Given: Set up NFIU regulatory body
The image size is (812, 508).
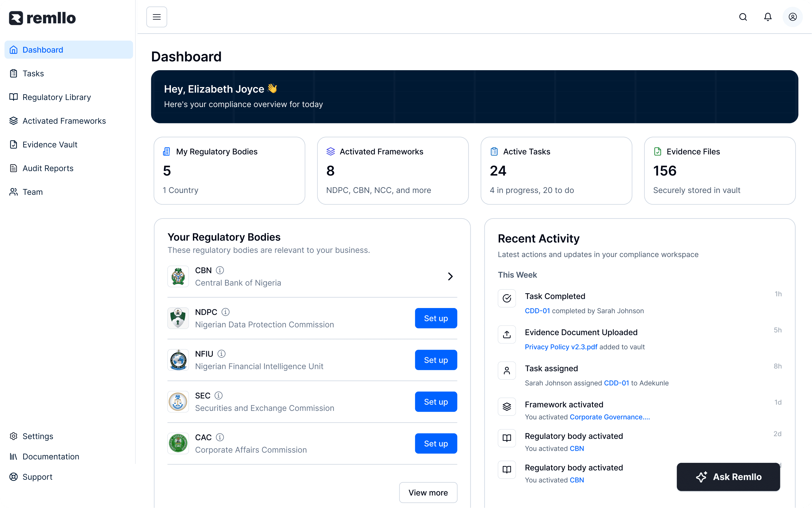Looking at the screenshot, I should point(436,360).
